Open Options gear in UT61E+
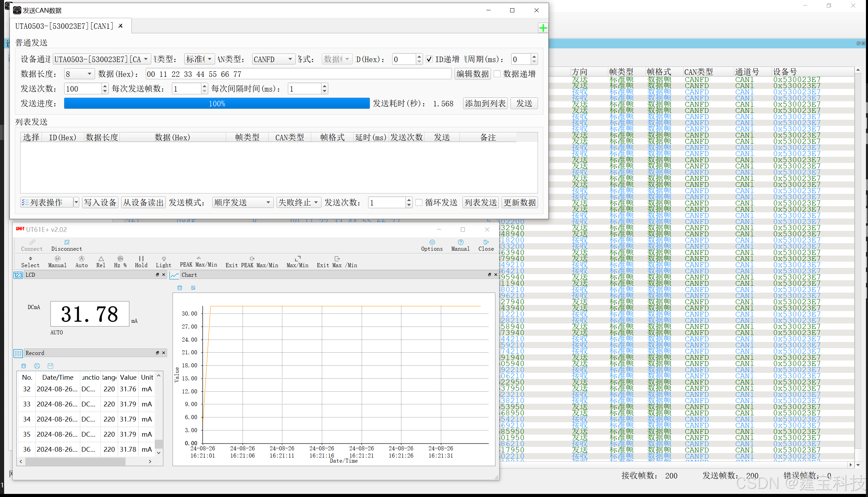Viewport: 868px width, 497px height. (432, 242)
